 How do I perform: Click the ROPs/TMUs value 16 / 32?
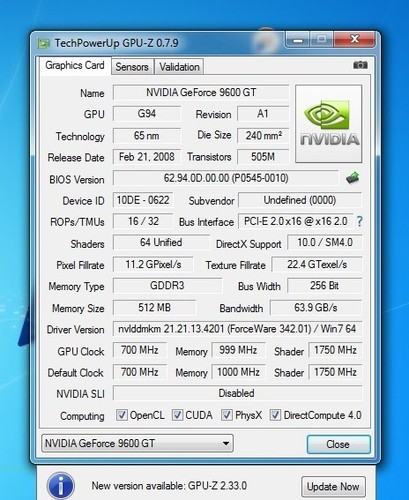[x=143, y=221]
